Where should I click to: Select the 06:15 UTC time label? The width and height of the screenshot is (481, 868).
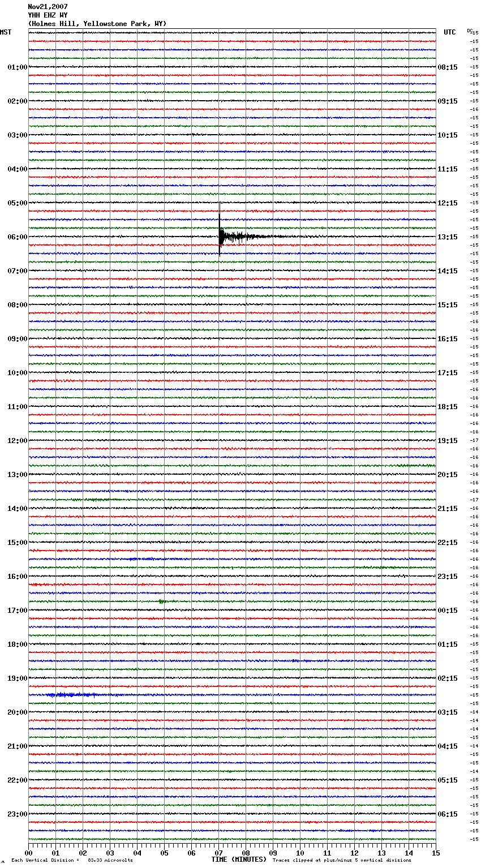[448, 814]
